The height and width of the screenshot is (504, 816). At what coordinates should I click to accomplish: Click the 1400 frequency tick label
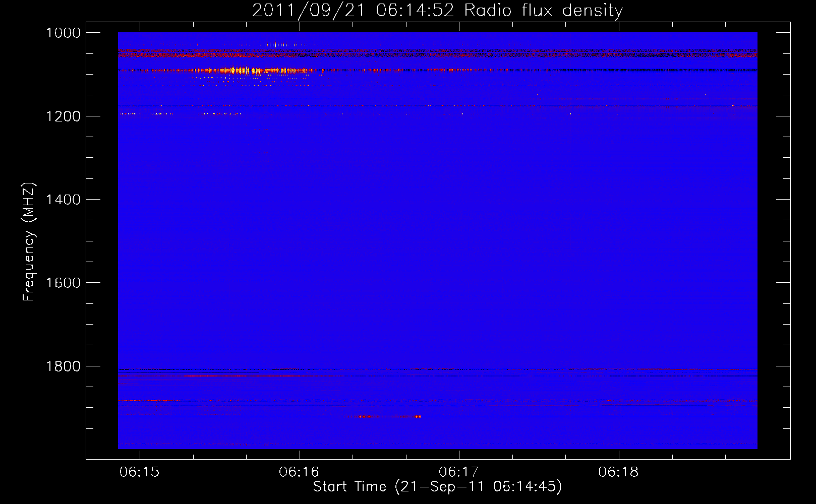pyautogui.click(x=63, y=200)
